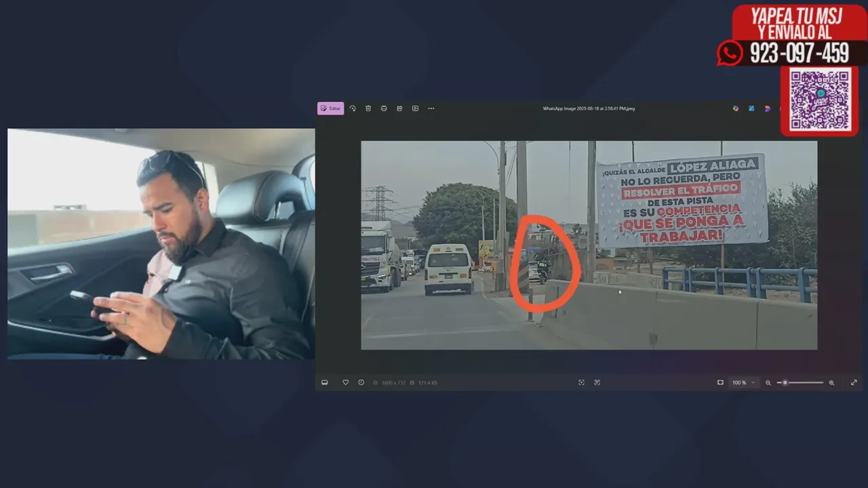Show file info with the info icon
Viewport: 868px width, 488px height.
coord(361,382)
